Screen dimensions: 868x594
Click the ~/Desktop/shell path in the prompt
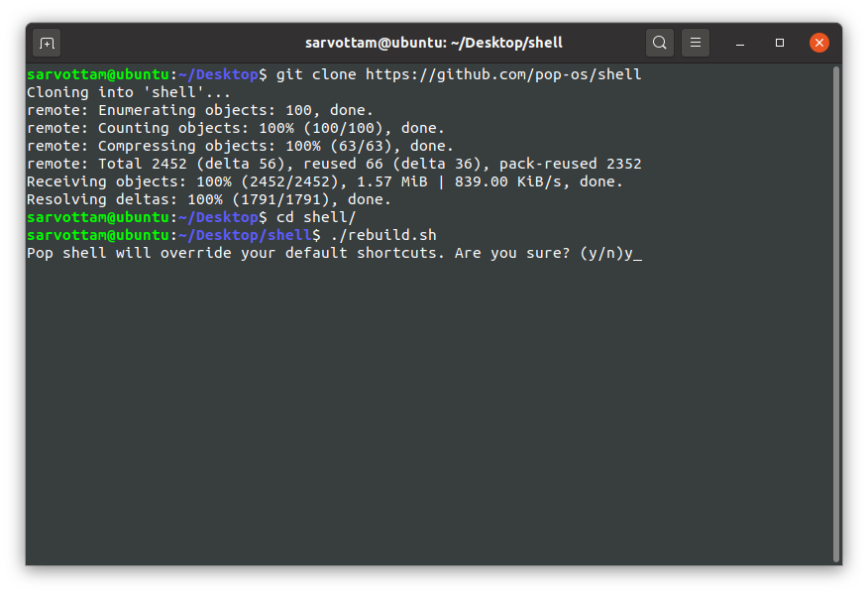pos(245,235)
